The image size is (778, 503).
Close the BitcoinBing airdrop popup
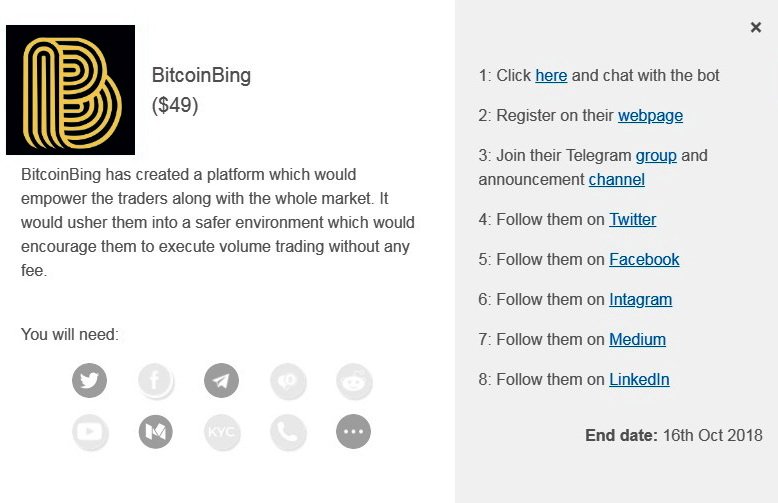click(x=756, y=27)
